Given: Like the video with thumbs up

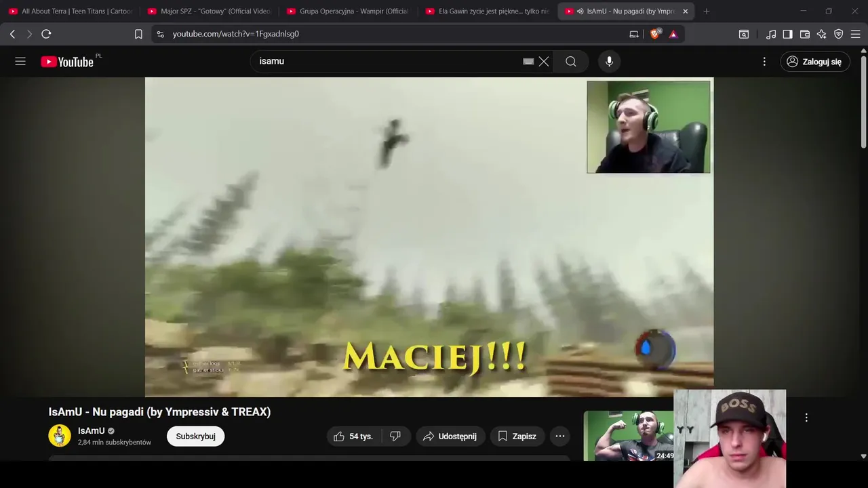Looking at the screenshot, I should (x=354, y=436).
